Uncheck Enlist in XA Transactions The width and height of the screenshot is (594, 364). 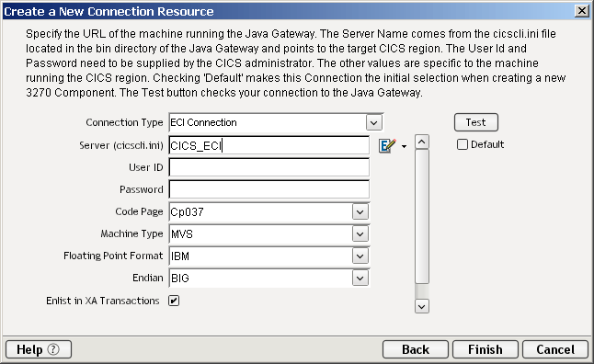174,301
